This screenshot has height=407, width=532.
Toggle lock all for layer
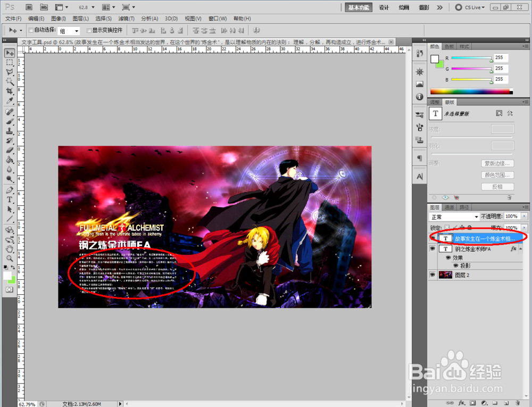pos(470,228)
